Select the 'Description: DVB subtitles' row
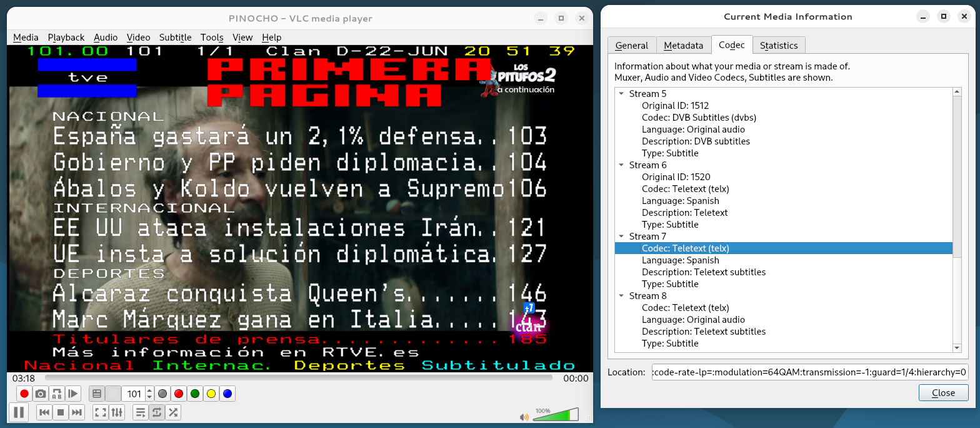980x428 pixels. tap(784, 141)
